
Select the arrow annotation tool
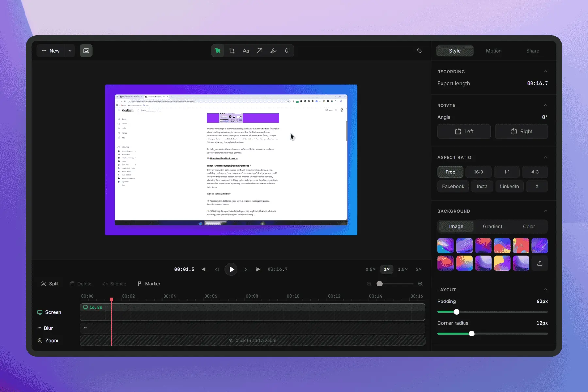tap(259, 51)
